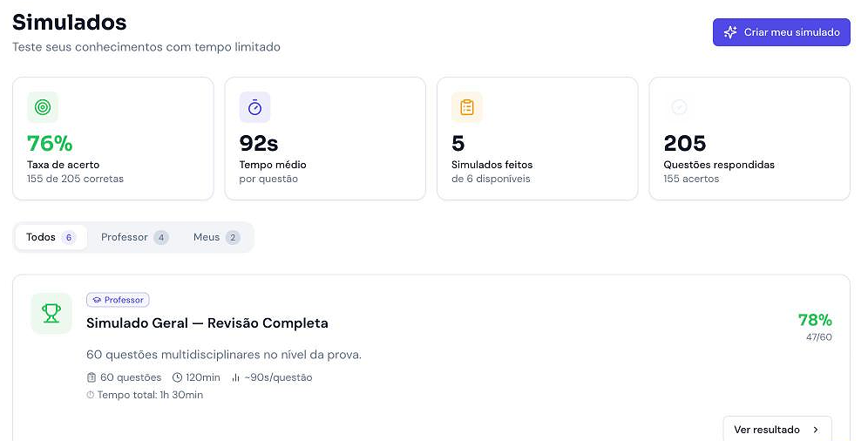Switch to the Professor tab
The width and height of the screenshot is (868, 441).
(134, 237)
